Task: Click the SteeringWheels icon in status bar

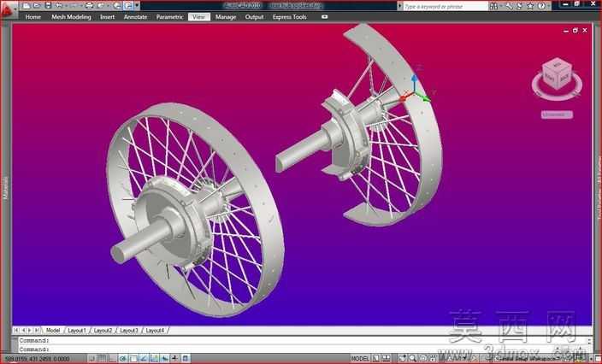Action: coord(423,359)
